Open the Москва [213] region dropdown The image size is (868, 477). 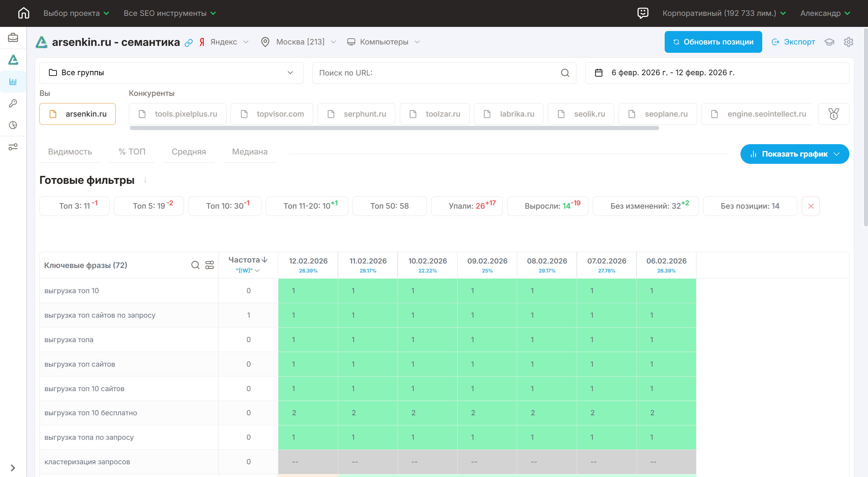tap(299, 42)
